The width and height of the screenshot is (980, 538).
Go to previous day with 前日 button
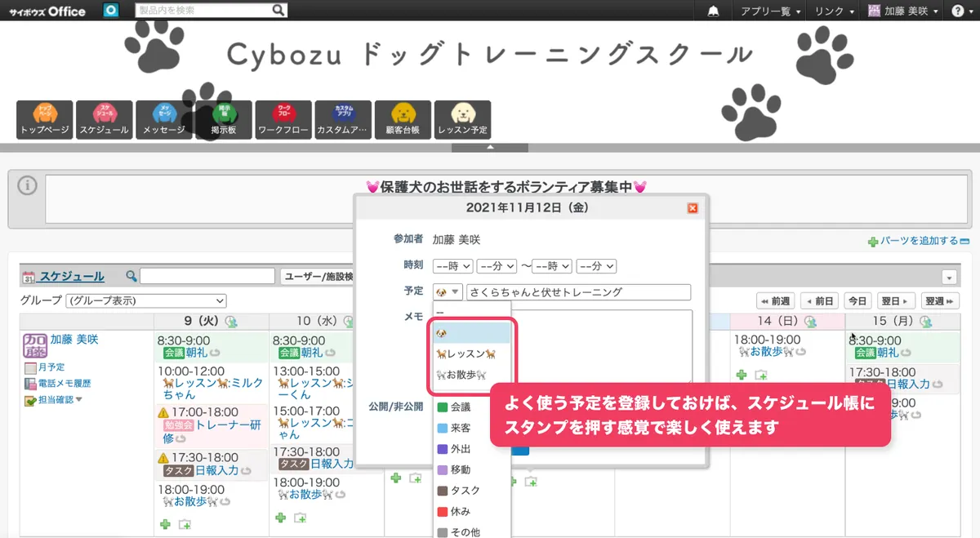coord(819,300)
